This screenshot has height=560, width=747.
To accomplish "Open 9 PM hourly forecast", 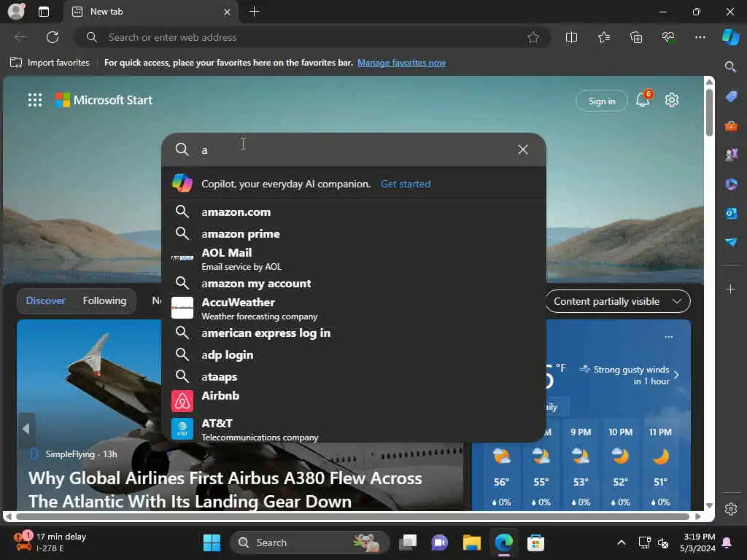I will [581, 467].
